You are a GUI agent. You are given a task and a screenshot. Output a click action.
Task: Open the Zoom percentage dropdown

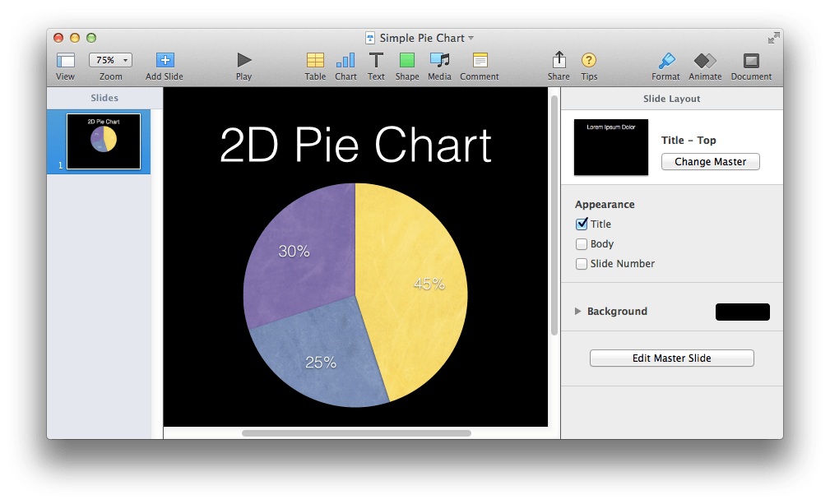click(x=109, y=59)
